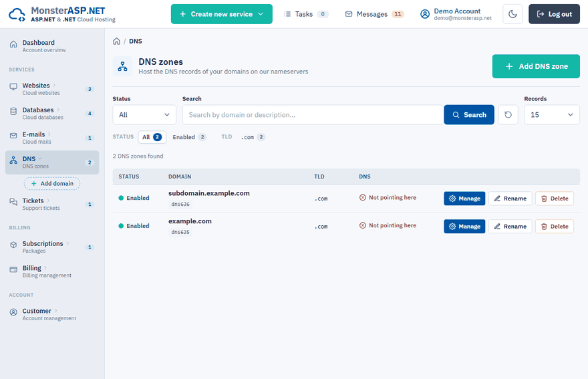Log out of the account

click(554, 14)
